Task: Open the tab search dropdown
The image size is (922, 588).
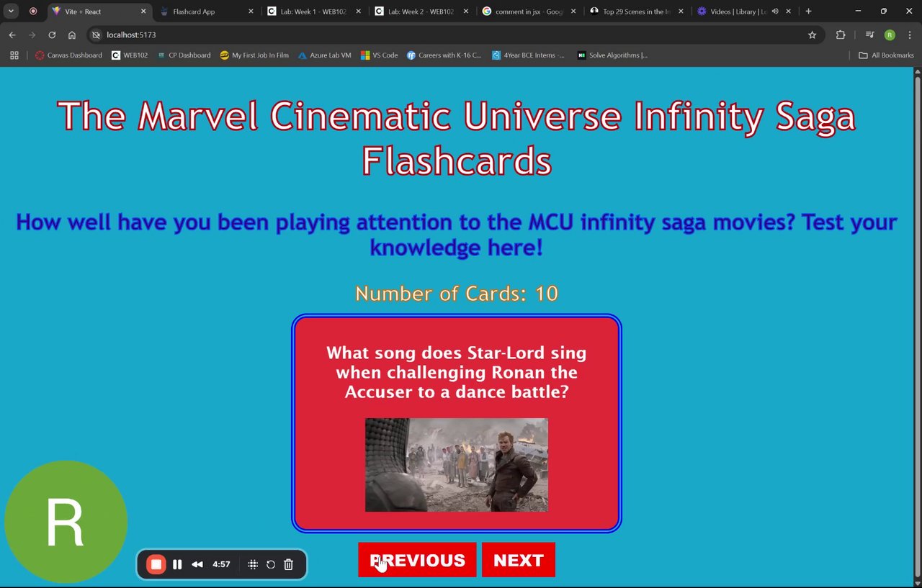Action: (11, 12)
